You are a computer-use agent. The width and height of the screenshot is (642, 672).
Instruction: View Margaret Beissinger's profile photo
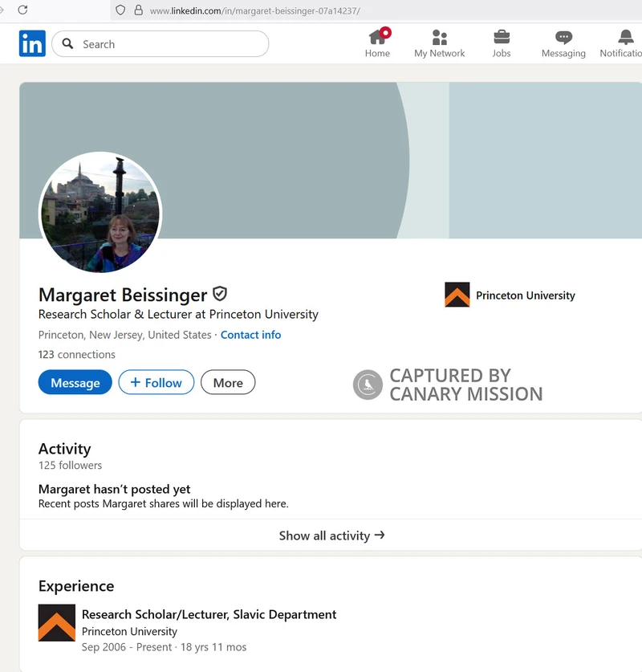tap(100, 212)
